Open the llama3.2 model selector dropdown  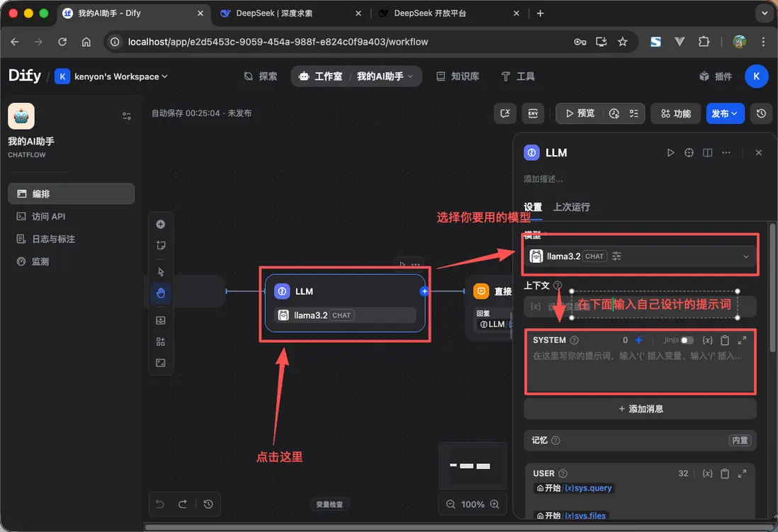pyautogui.click(x=745, y=256)
